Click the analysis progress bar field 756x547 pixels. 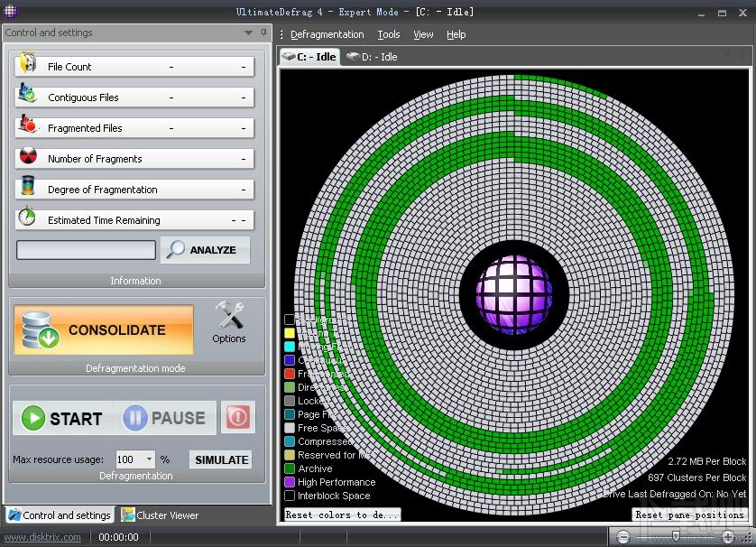pyautogui.click(x=86, y=250)
